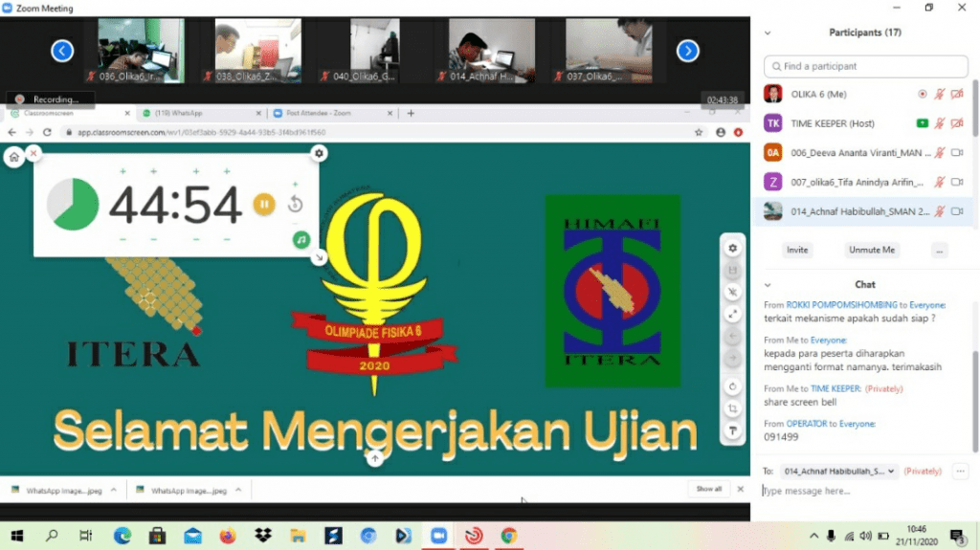
Task: Open timer sound options via music note
Action: pos(301,239)
